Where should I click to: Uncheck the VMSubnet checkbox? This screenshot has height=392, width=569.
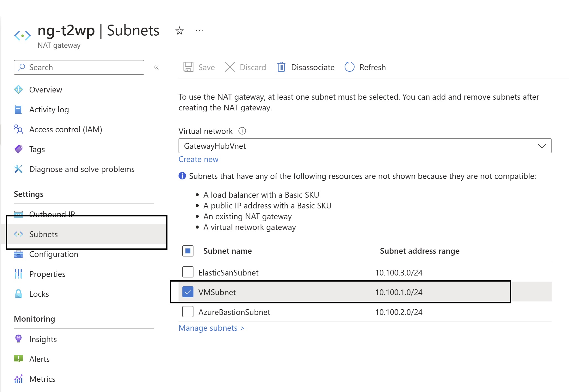point(188,292)
